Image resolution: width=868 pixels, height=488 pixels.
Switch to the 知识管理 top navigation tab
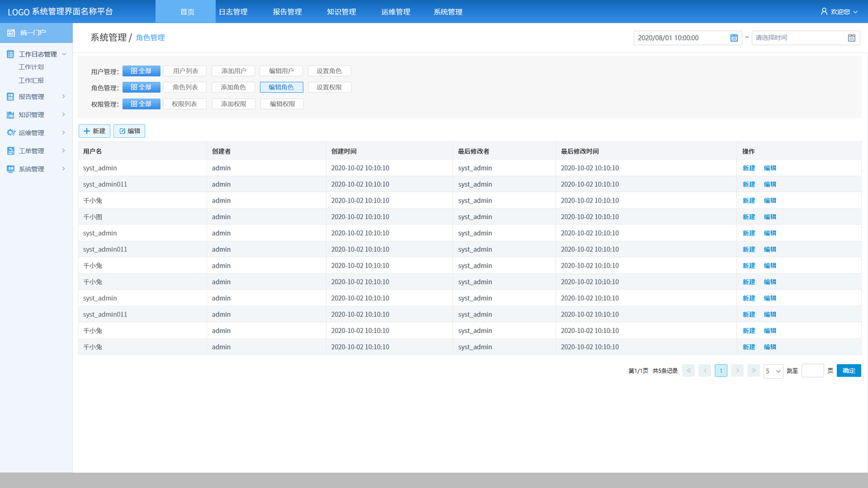341,11
